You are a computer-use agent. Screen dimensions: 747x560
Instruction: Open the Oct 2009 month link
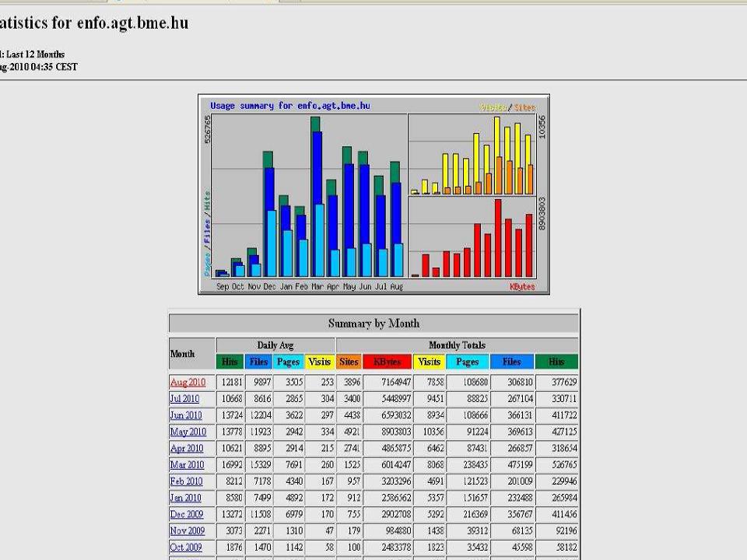pos(186,547)
